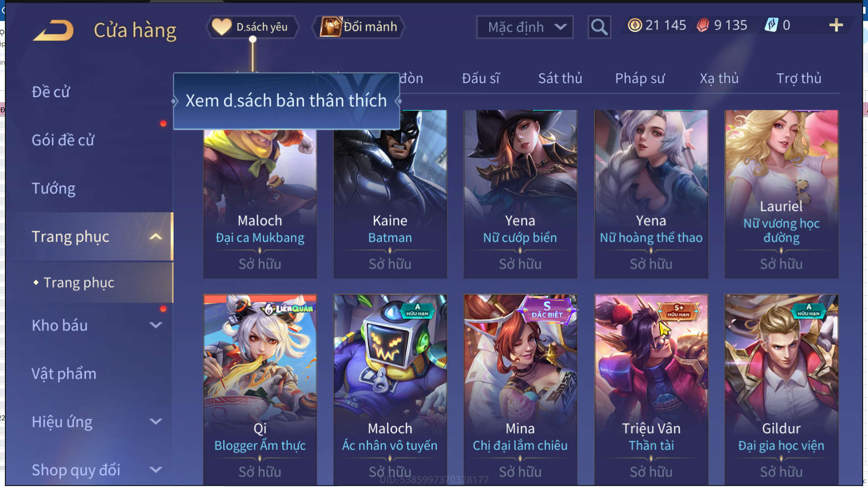Select the Xạ thủ filter tab
The width and height of the screenshot is (868, 487).
719,78
